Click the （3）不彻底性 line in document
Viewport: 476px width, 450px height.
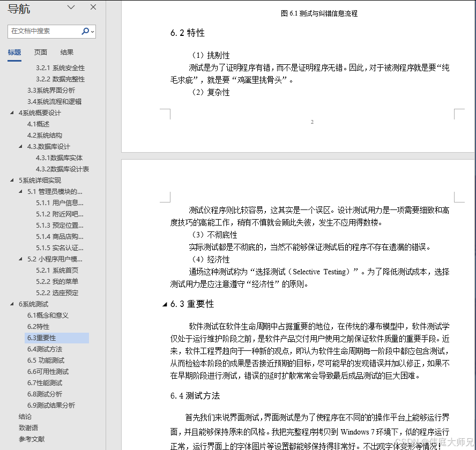pos(214,235)
